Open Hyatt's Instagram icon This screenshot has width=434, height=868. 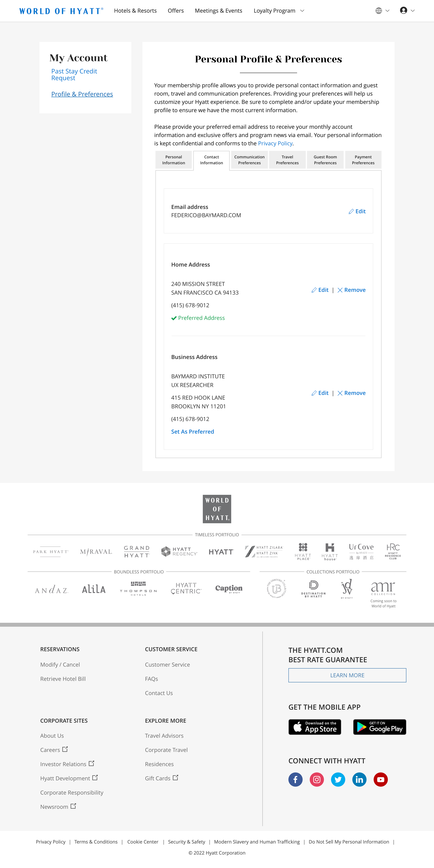point(316,779)
